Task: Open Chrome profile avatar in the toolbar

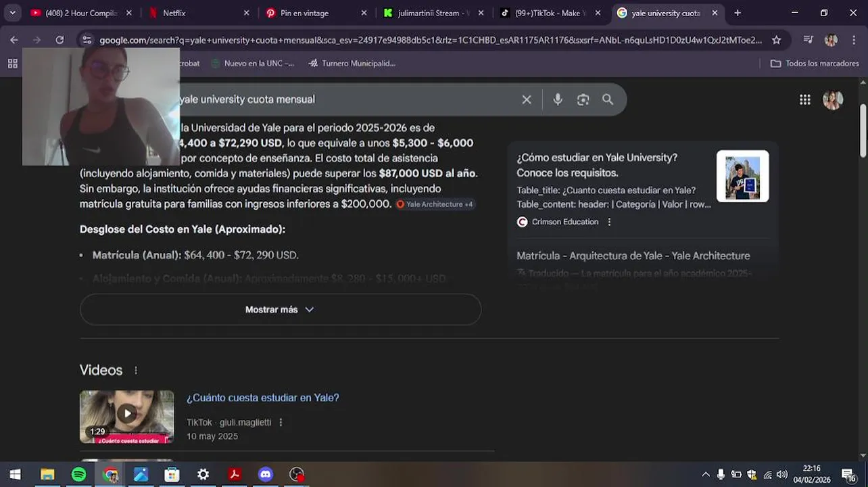Action: 831,40
